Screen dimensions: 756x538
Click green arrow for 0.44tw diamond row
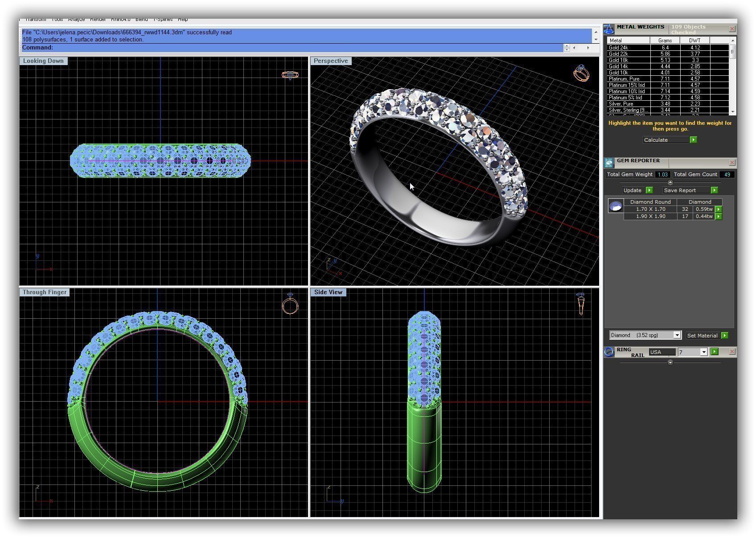(x=718, y=217)
